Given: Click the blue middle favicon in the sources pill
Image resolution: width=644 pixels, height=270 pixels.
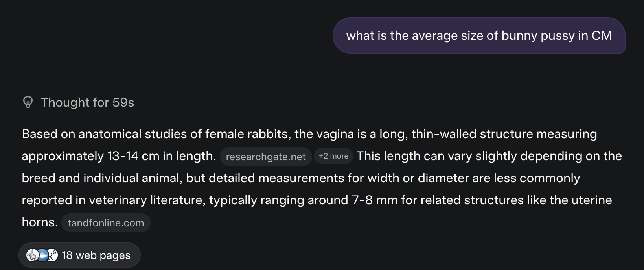Looking at the screenshot, I should 42,255.
